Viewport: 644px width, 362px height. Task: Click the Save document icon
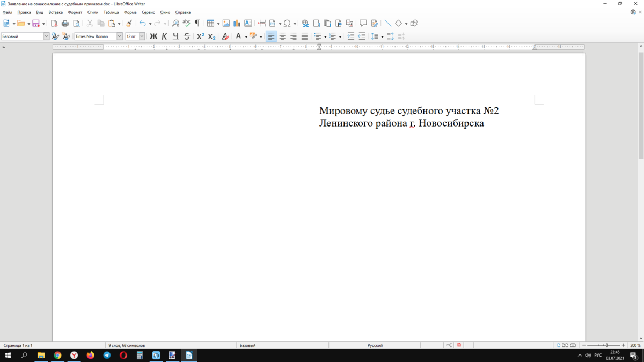[x=36, y=23]
